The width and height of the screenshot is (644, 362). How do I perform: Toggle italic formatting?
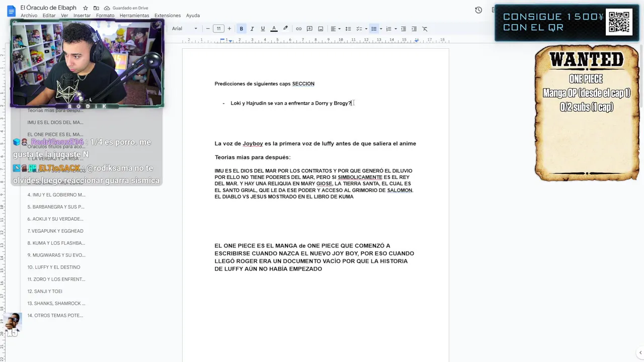[252, 29]
